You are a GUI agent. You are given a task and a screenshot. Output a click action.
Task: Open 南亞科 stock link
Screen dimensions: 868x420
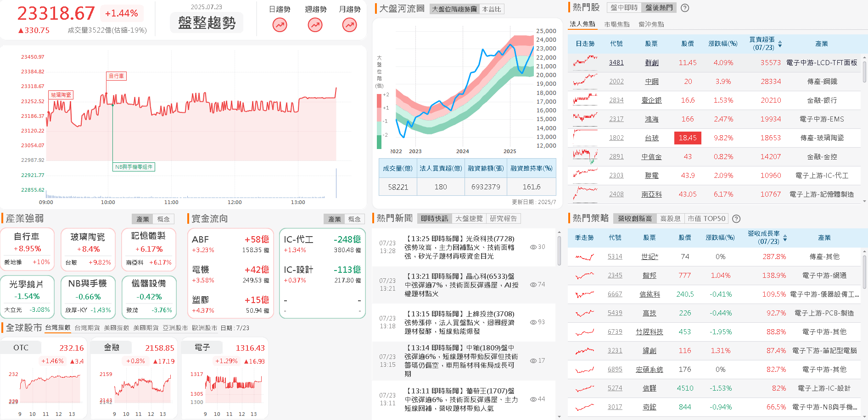tap(651, 194)
